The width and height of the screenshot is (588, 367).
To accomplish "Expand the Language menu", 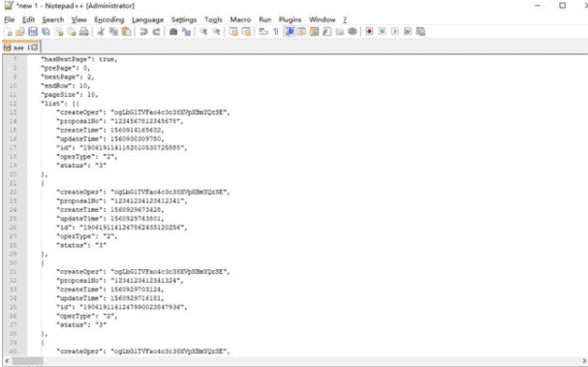I will coord(148,19).
